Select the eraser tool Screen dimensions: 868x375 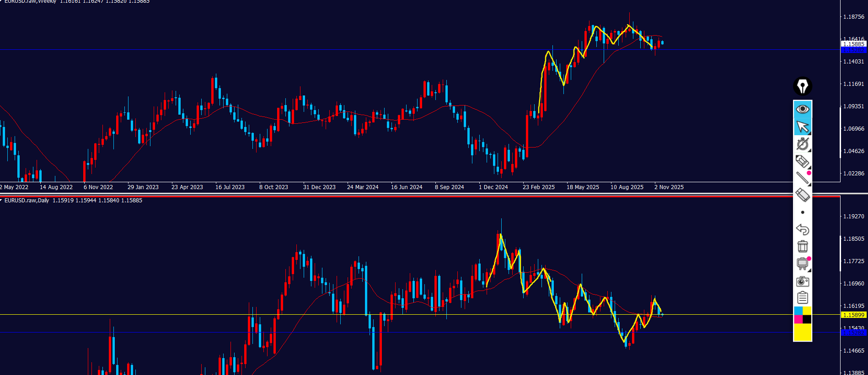pyautogui.click(x=802, y=195)
